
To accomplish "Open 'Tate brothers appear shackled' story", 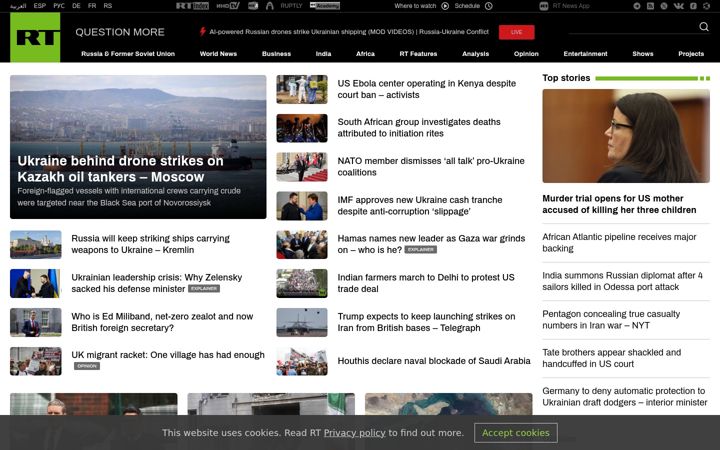I will (x=612, y=358).
